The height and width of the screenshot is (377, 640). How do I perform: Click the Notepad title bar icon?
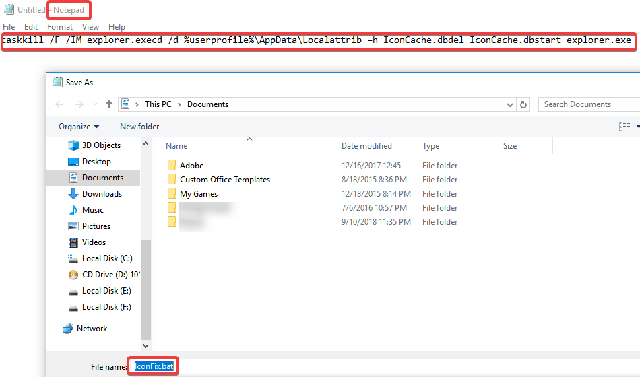tap(9, 9)
